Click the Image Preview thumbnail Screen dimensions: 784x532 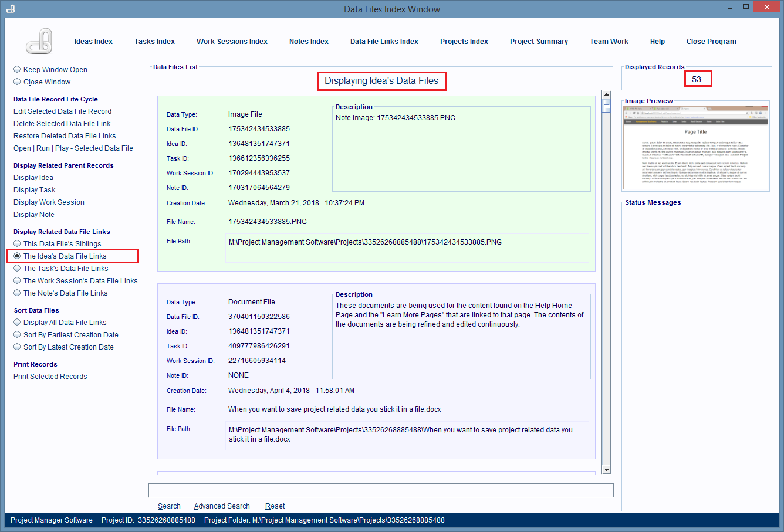tap(695, 148)
